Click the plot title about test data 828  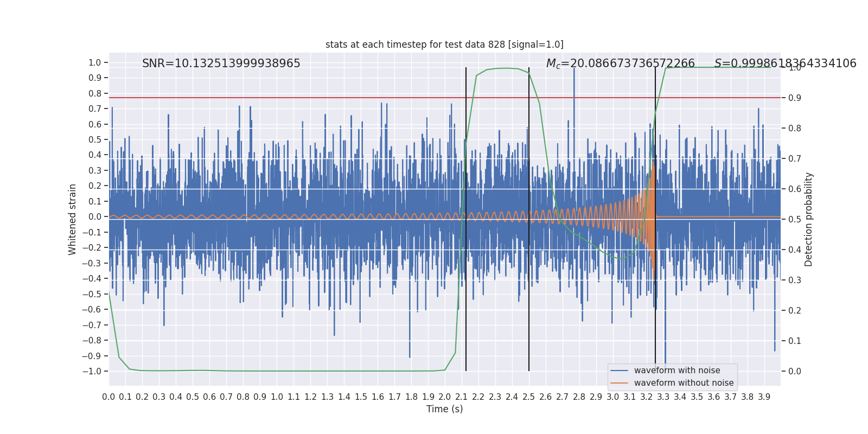tap(444, 44)
